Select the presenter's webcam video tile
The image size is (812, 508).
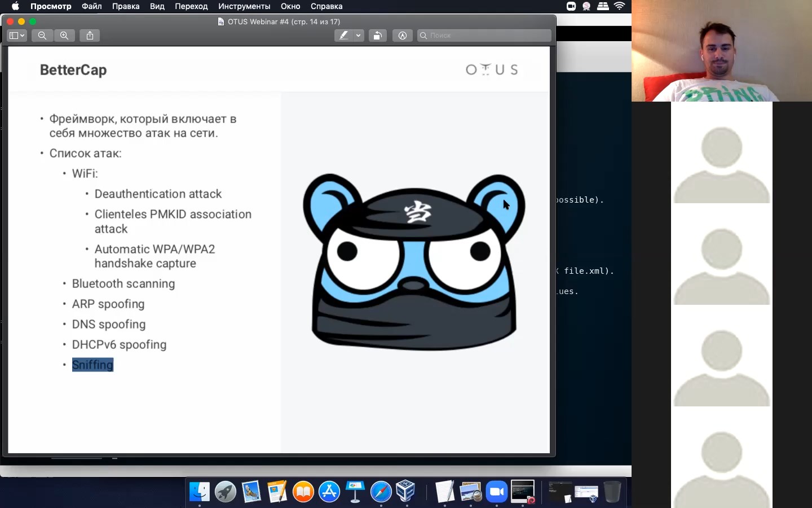pyautogui.click(x=722, y=51)
